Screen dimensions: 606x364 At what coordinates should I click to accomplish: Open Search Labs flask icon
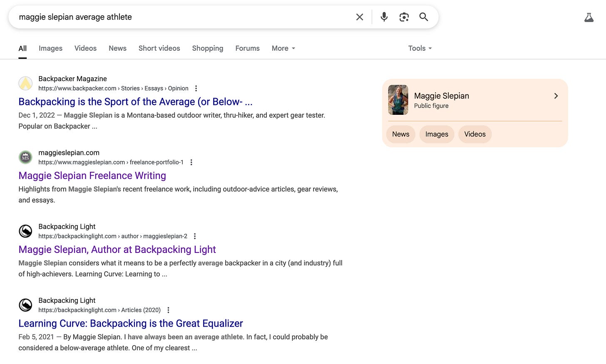coord(589,17)
